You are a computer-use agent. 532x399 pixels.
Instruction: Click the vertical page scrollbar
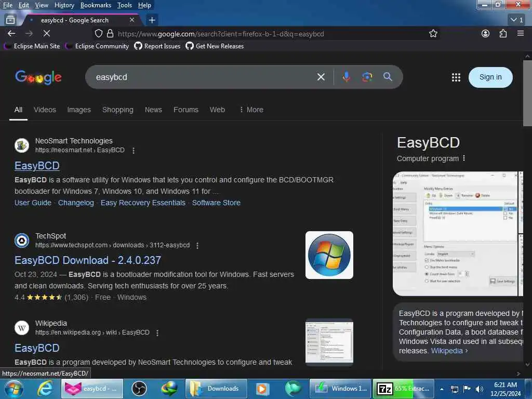pyautogui.click(x=527, y=93)
